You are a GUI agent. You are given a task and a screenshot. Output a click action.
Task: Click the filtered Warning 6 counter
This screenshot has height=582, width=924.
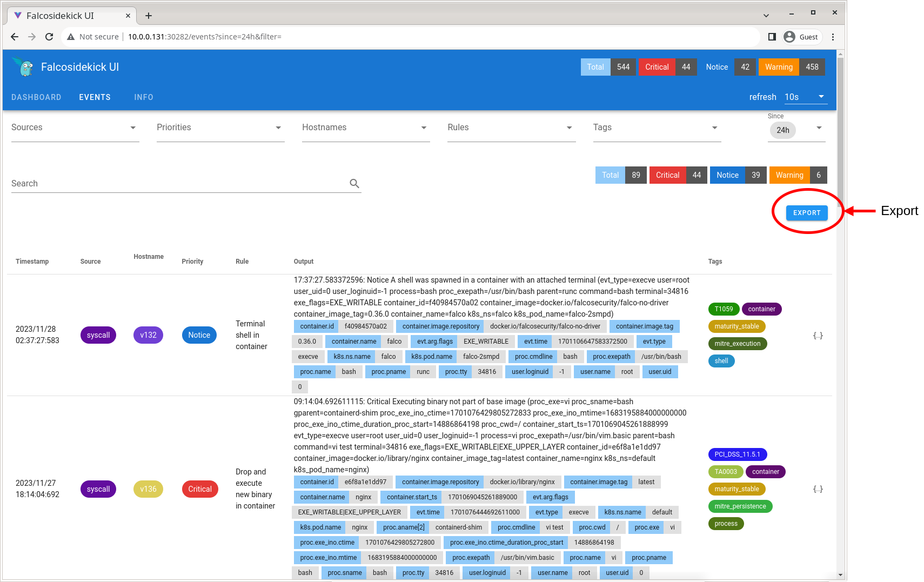click(x=798, y=175)
